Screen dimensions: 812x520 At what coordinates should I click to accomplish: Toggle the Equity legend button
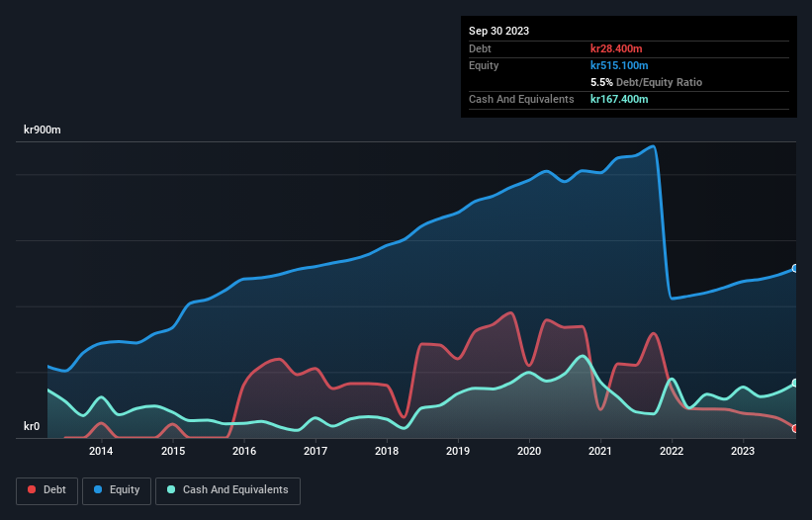(117, 490)
